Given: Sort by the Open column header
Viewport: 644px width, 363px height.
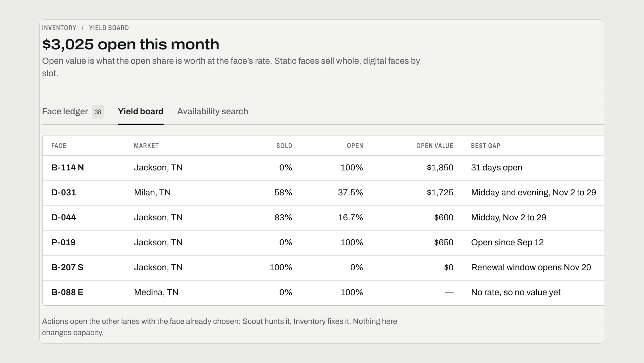Looking at the screenshot, I should pos(355,146).
